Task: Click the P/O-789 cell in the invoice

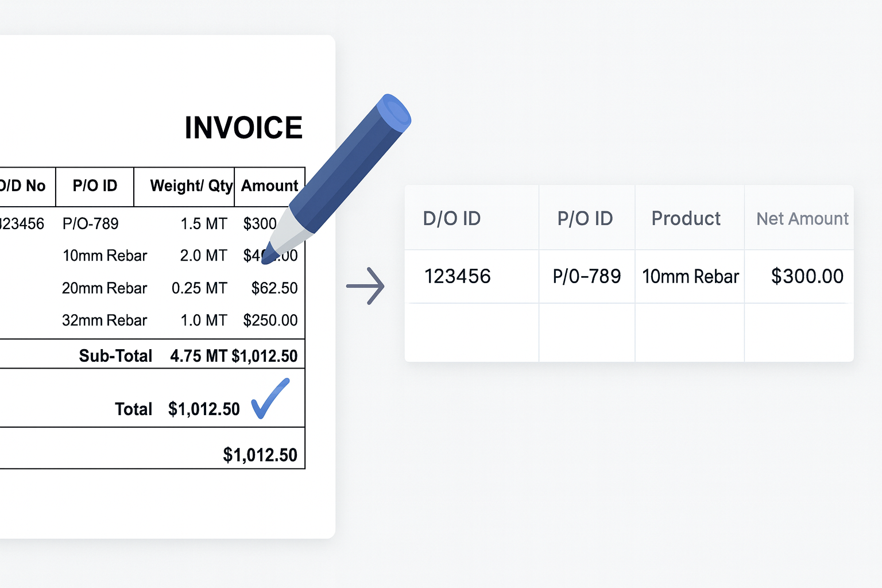Action: pyautogui.click(x=90, y=223)
